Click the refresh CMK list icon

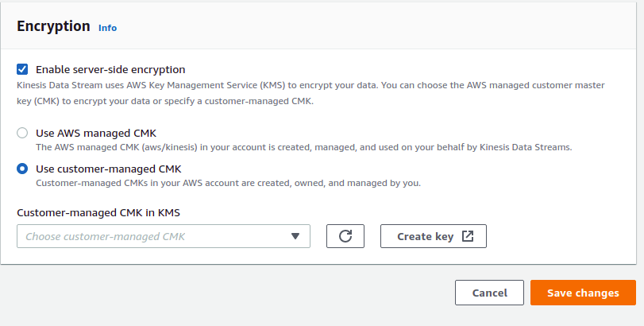pyautogui.click(x=345, y=236)
